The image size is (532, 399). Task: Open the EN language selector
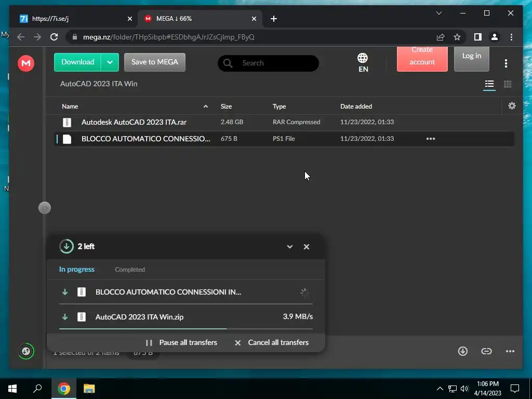(363, 63)
